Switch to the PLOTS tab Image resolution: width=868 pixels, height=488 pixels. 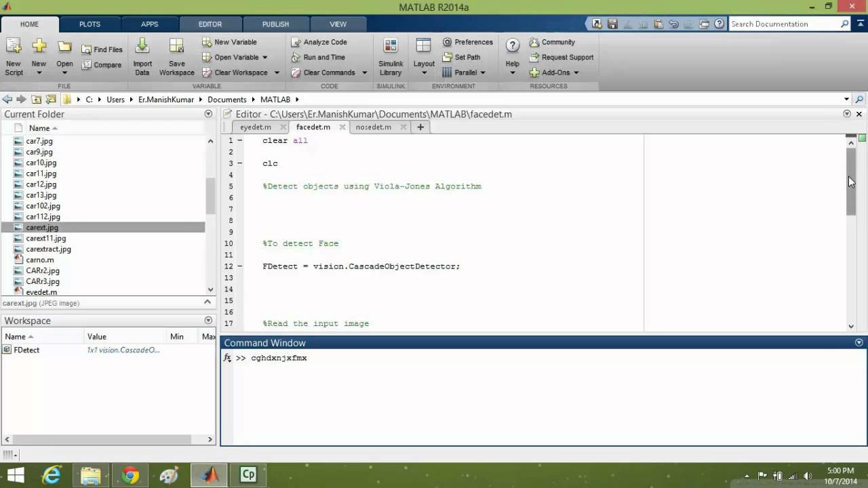click(x=90, y=24)
